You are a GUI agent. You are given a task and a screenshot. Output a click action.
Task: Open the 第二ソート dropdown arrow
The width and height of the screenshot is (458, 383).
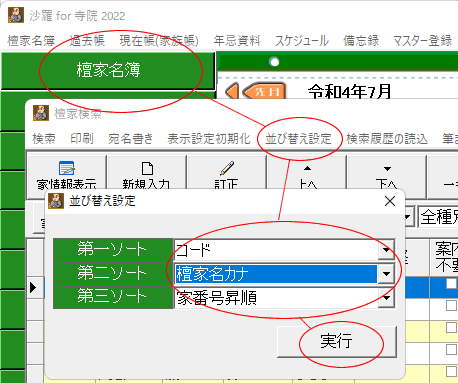pos(386,274)
